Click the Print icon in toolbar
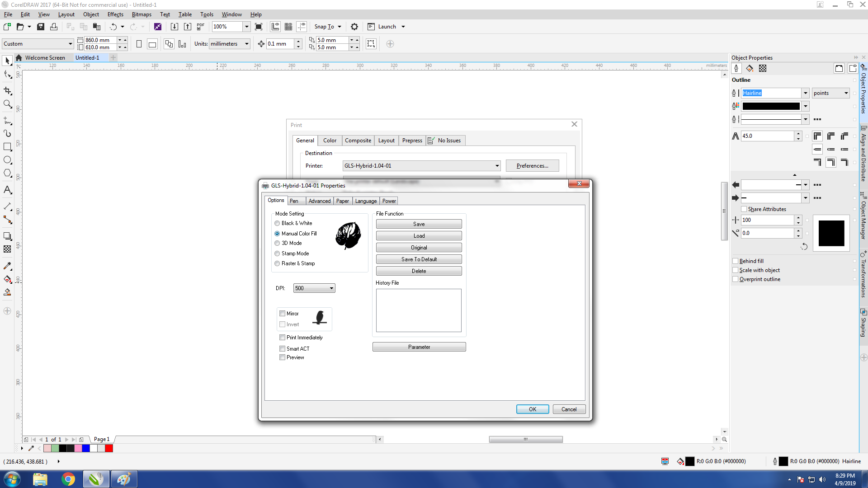Viewport: 868px width, 488px height. pos(54,27)
